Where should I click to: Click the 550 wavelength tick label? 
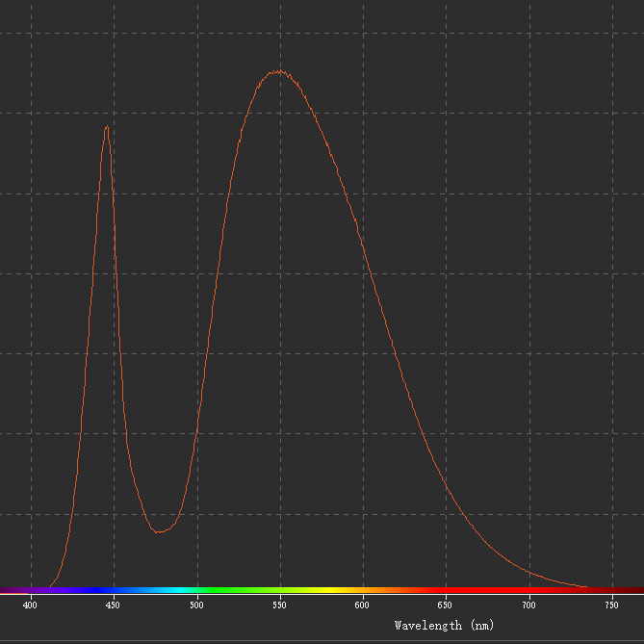point(280,605)
